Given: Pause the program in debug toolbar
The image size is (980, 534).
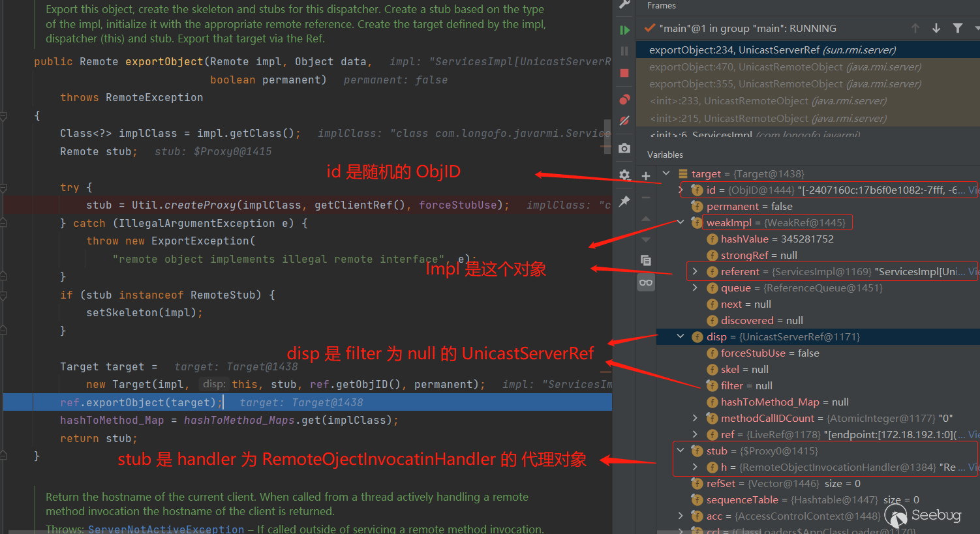Looking at the screenshot, I should coord(624,51).
